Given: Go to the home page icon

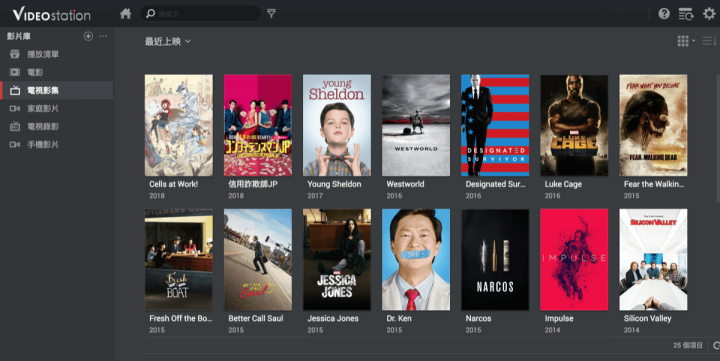Looking at the screenshot, I should 125,14.
